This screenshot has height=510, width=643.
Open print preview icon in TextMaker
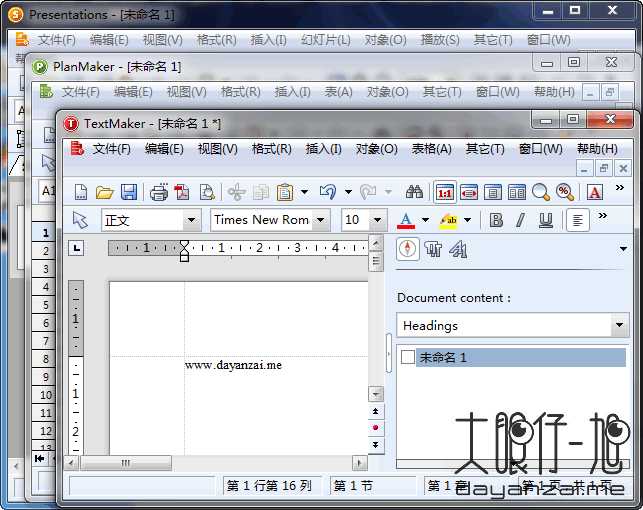tap(207, 192)
